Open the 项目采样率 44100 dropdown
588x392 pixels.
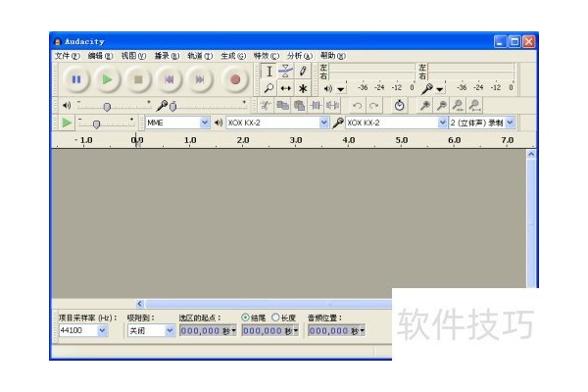tap(102, 330)
